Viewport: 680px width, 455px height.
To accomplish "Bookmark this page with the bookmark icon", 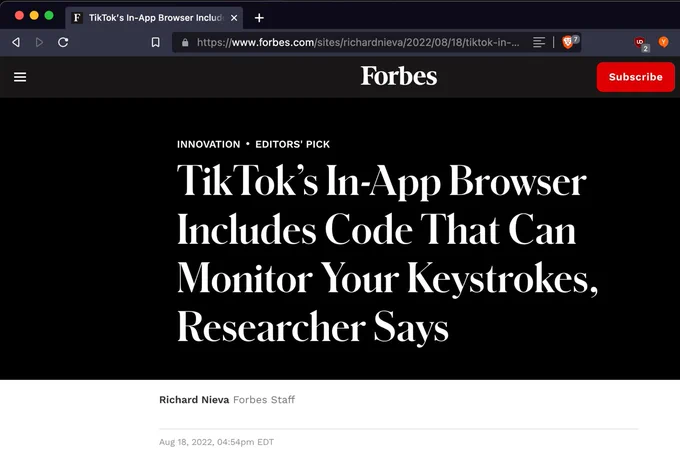I will coord(155,42).
